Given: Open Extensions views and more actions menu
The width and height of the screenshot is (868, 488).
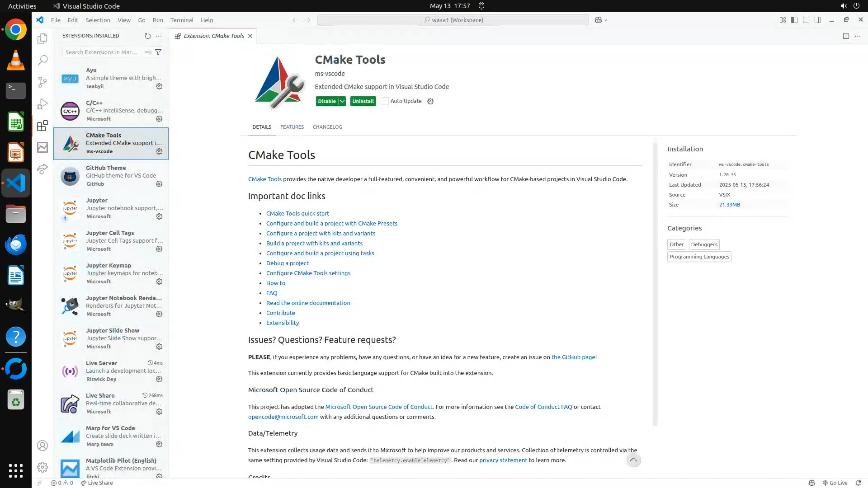Looking at the screenshot, I should [159, 36].
